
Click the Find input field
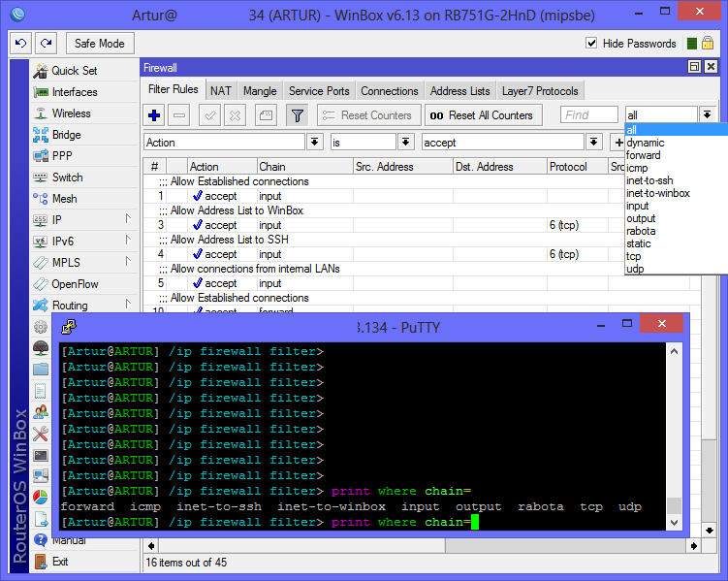click(589, 114)
